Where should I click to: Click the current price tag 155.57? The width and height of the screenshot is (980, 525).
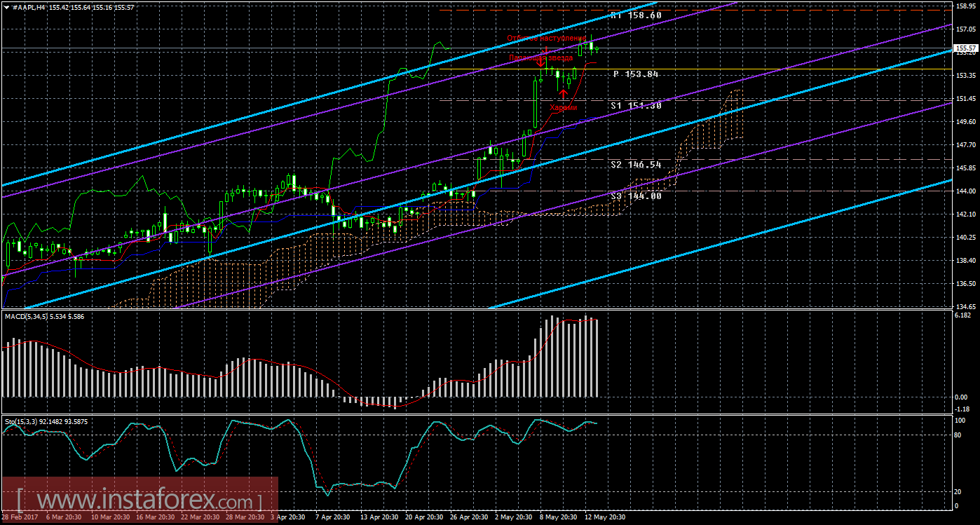click(x=965, y=48)
